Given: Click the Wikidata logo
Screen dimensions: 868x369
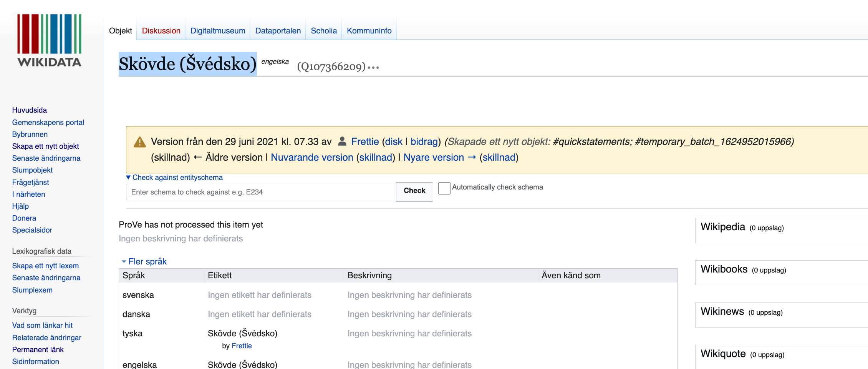Looking at the screenshot, I should click(49, 40).
